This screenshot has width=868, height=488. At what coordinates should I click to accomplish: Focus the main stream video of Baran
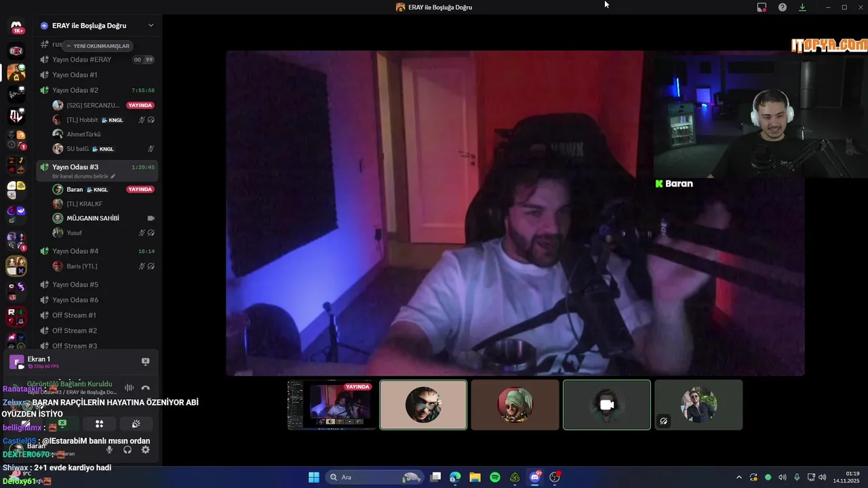(515, 213)
